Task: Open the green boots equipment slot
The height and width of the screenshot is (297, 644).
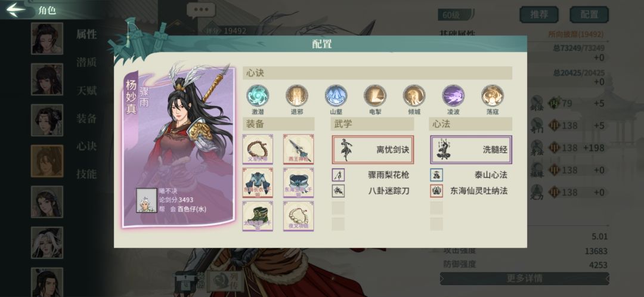Action: [x=258, y=216]
